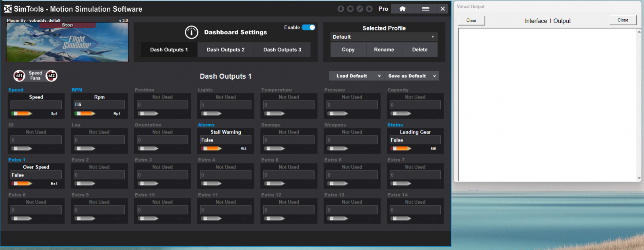Open the hamburger menu in title bar
The width and height of the screenshot is (644, 250).
point(425,9)
